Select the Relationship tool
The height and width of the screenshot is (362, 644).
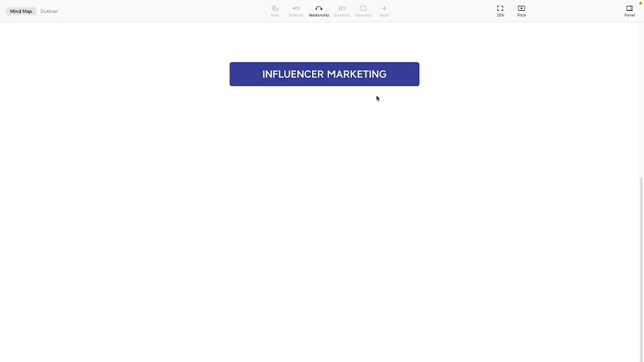[x=318, y=11]
